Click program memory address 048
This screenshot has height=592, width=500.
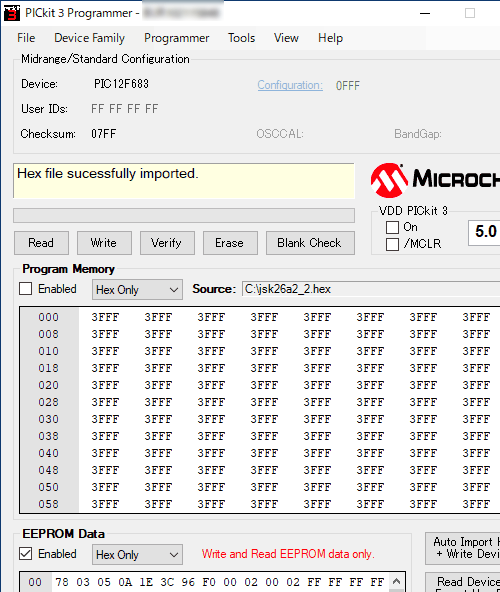pos(49,470)
